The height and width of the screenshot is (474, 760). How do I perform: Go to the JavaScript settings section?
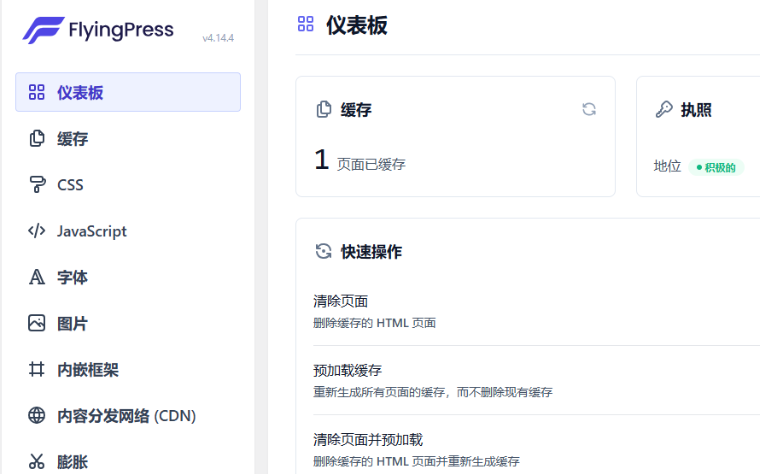(128, 231)
